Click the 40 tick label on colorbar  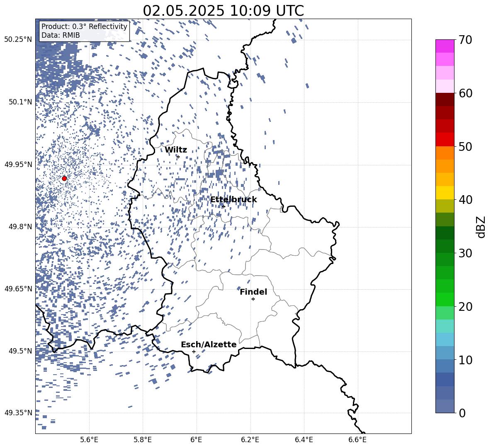click(x=465, y=200)
